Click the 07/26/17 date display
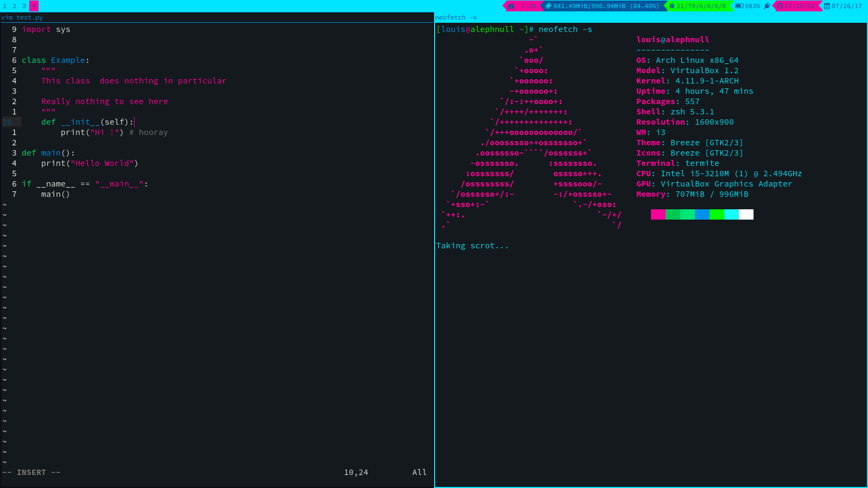 [x=847, y=6]
